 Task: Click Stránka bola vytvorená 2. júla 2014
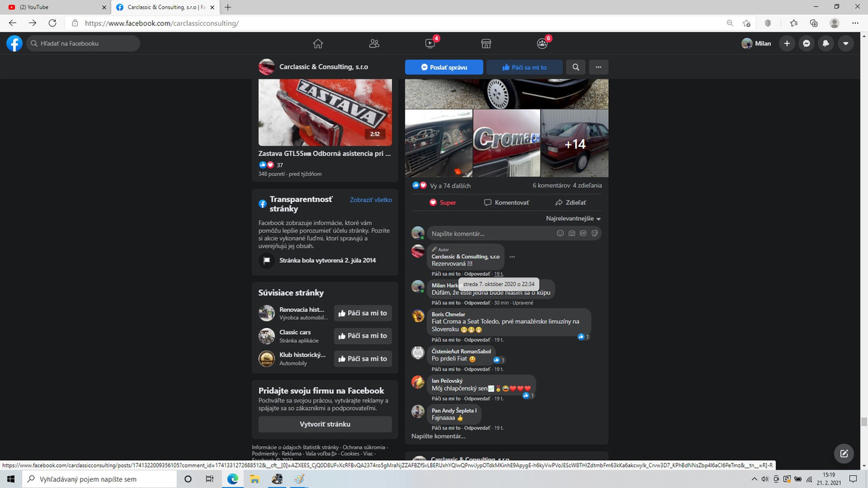pos(328,260)
